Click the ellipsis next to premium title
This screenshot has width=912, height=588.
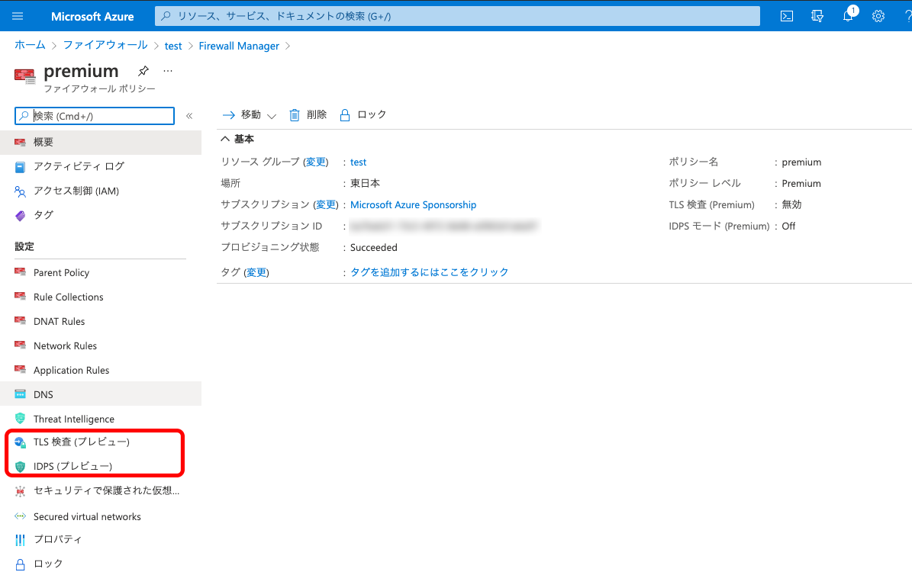(167, 70)
